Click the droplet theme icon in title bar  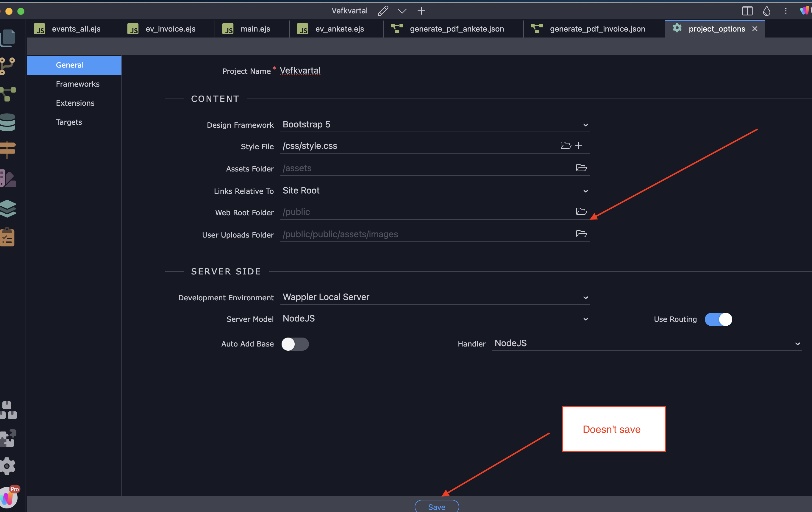pos(766,11)
